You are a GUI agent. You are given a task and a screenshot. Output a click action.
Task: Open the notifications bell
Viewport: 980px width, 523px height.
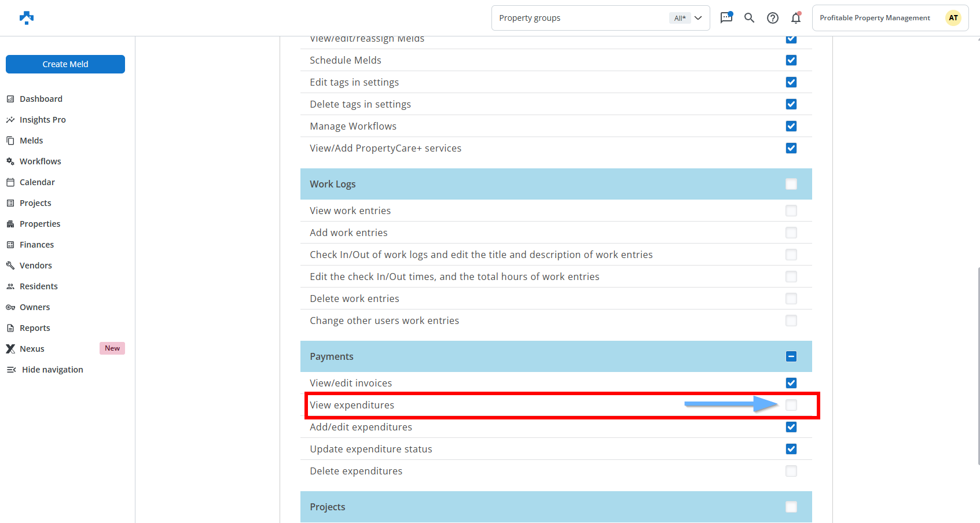[796, 18]
